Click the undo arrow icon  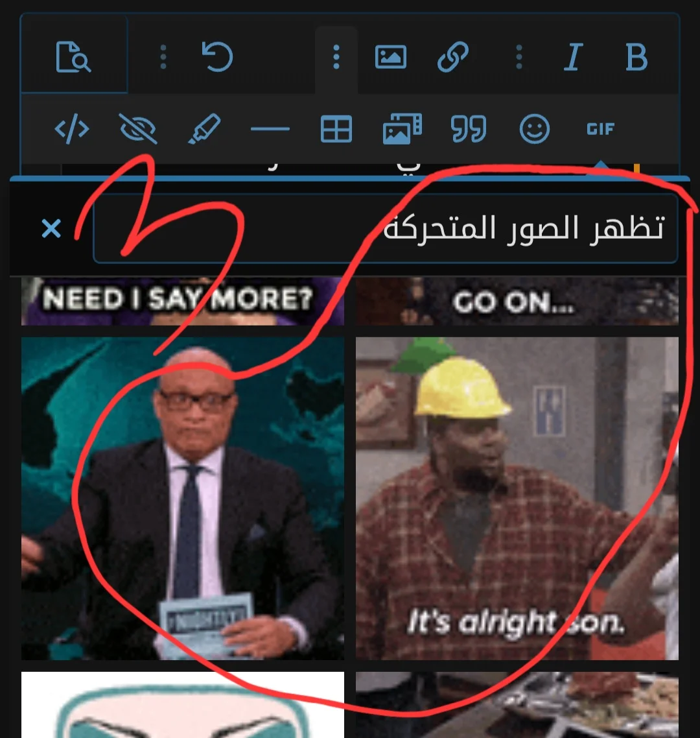click(217, 56)
